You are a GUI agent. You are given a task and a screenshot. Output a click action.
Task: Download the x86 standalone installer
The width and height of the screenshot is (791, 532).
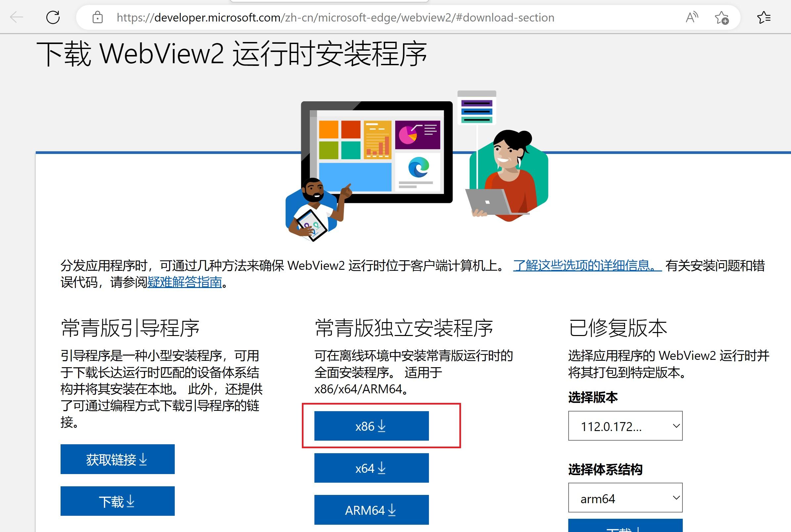click(x=371, y=426)
